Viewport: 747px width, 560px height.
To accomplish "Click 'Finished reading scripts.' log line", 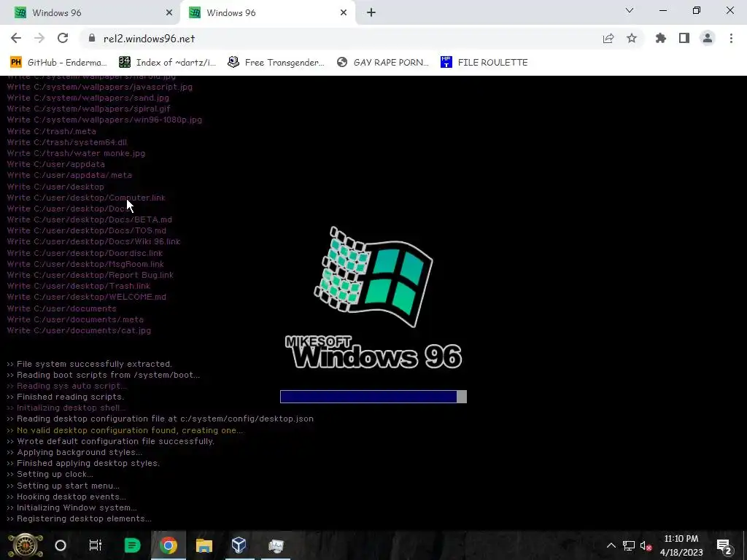I will pyautogui.click(x=65, y=397).
